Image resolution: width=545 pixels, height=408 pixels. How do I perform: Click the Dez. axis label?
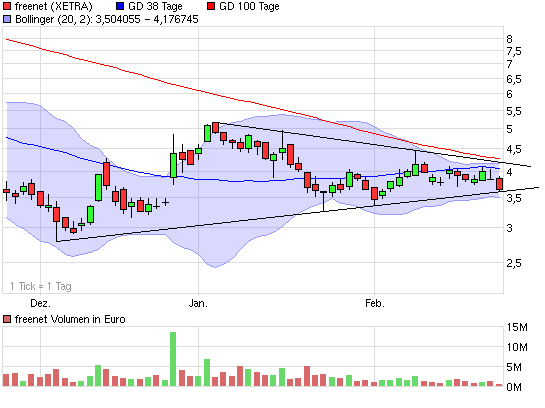40,303
